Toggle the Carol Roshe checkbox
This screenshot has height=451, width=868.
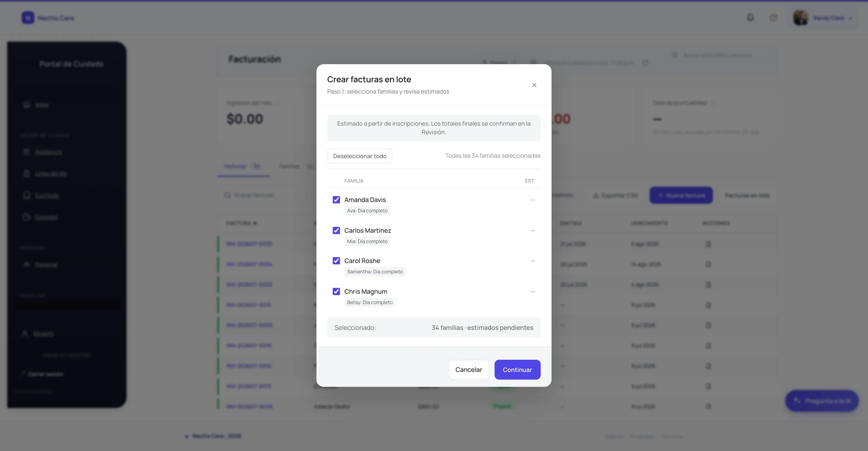point(336,261)
